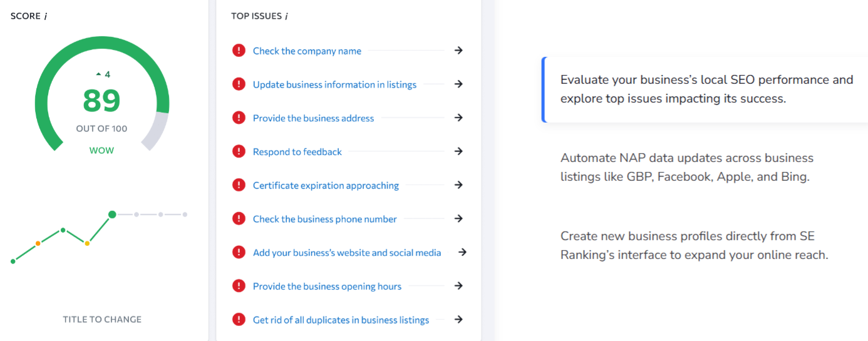The height and width of the screenshot is (341, 868).
Task: Click red alert icon for Add your business's website
Action: coord(239,252)
